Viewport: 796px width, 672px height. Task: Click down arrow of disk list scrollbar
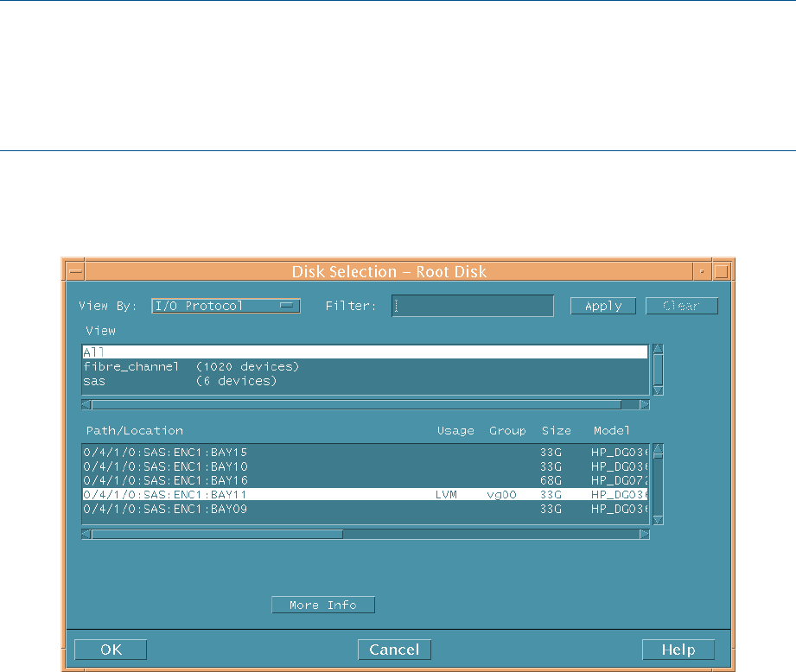coord(658,520)
